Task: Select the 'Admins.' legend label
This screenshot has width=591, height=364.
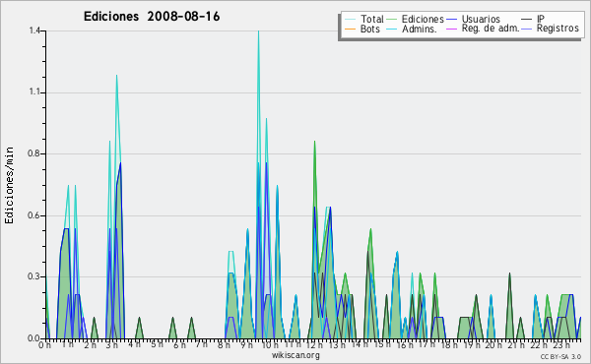Action: 420,29
